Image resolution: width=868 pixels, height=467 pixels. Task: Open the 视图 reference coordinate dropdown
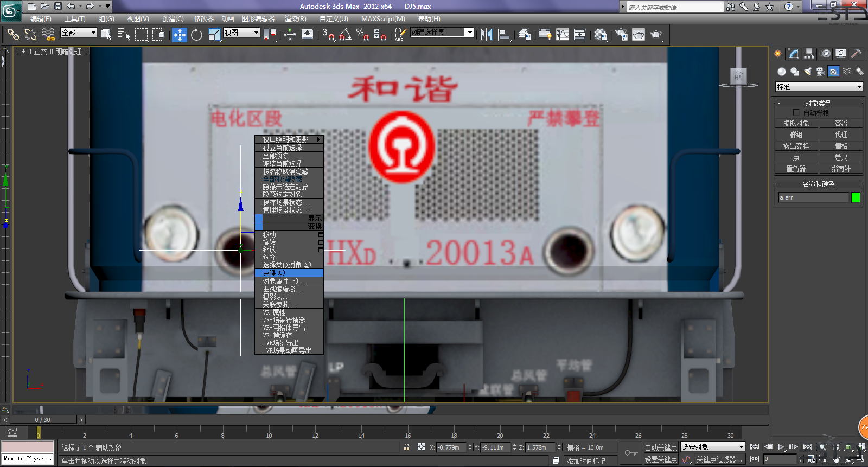pos(241,33)
